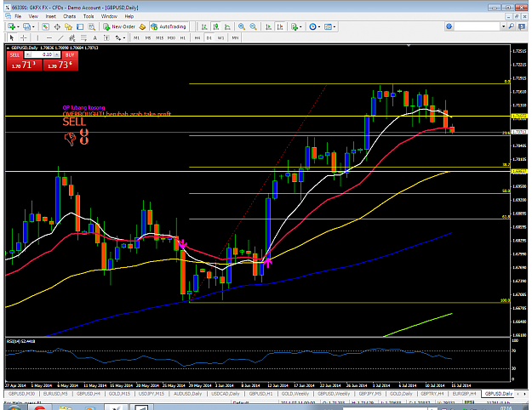Switch to bar chart display
The height and width of the screenshot is (410, 532).
pyautogui.click(x=204, y=26)
